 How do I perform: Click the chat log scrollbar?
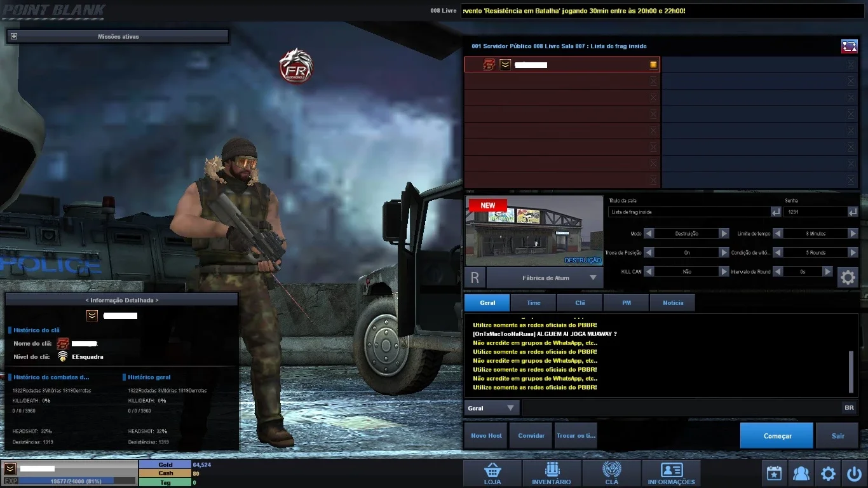[x=851, y=372]
